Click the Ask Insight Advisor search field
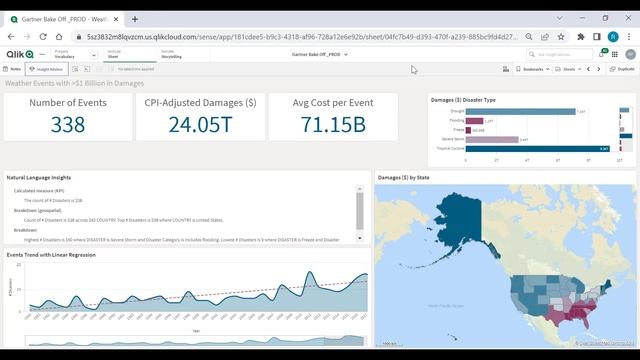Viewport: 640px width, 360px height. click(x=560, y=54)
